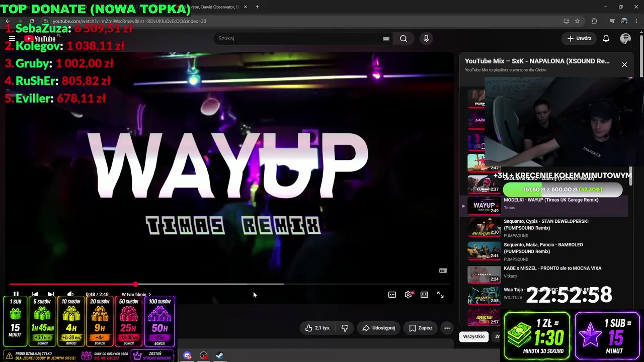The width and height of the screenshot is (644, 362).
Task: Skip to the next video in the mix
Action: click(x=51, y=295)
